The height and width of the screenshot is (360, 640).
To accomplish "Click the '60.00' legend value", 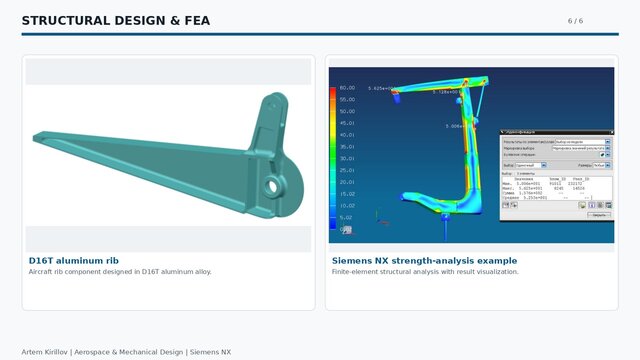I will click(x=347, y=88).
